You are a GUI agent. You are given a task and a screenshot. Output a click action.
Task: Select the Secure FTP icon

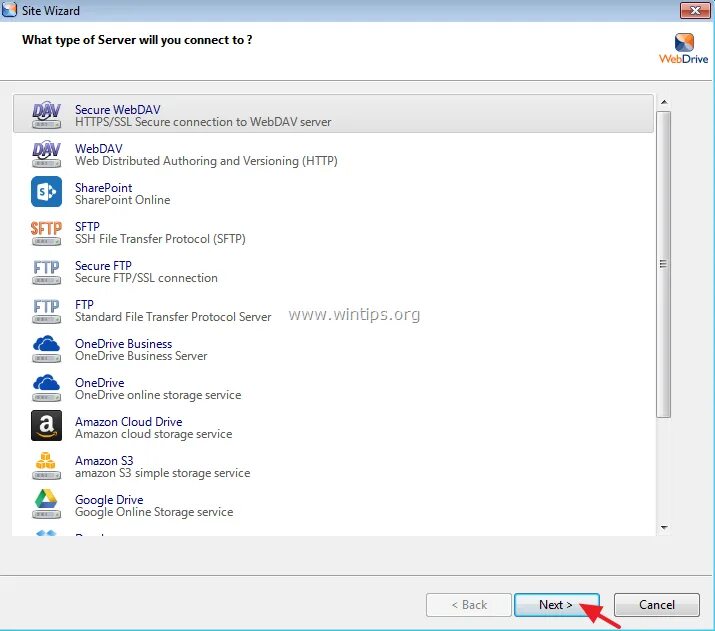point(47,272)
